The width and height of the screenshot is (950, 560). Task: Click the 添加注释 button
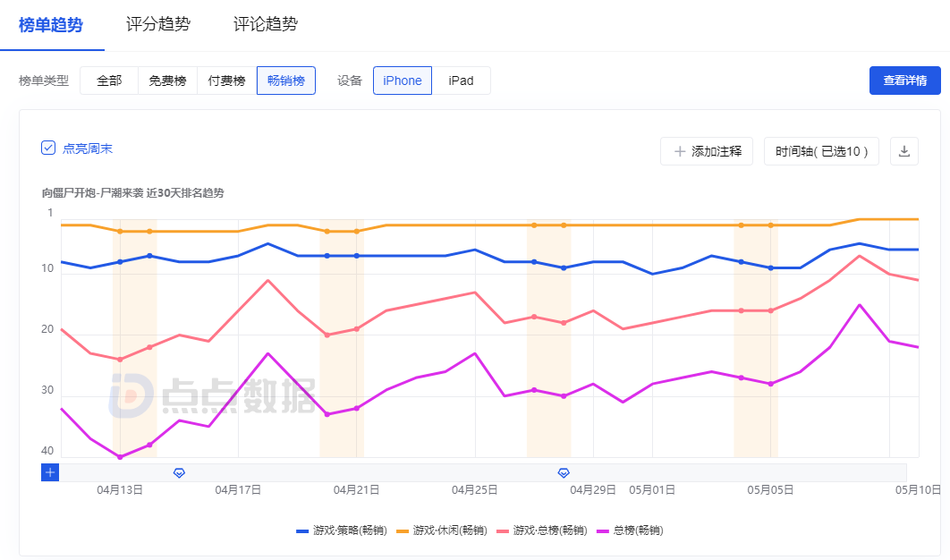pos(707,151)
